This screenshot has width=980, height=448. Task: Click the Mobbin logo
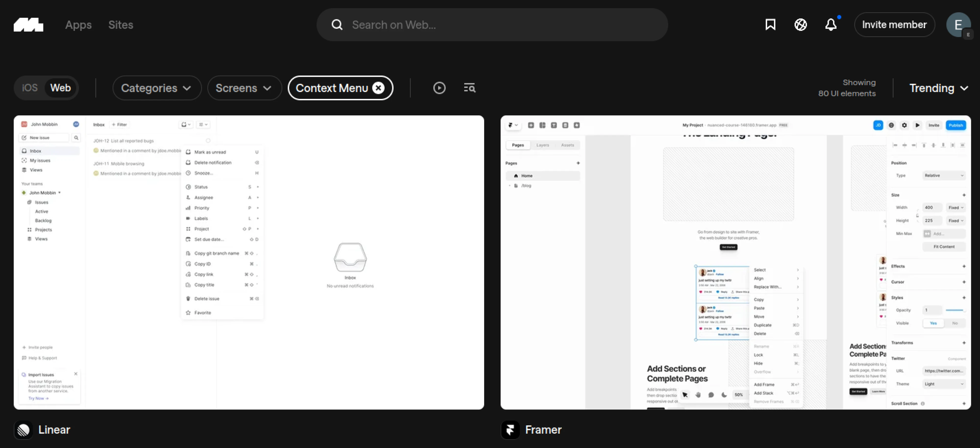point(28,25)
